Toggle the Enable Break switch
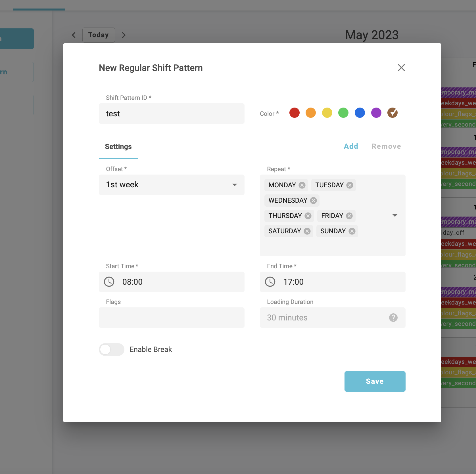Image resolution: width=476 pixels, height=474 pixels. [x=112, y=349]
